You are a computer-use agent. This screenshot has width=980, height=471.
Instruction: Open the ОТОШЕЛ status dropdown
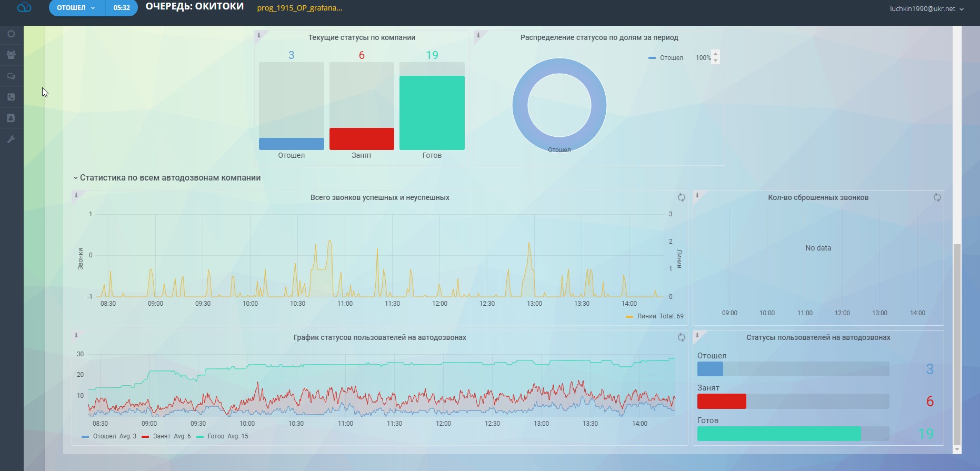[x=77, y=8]
